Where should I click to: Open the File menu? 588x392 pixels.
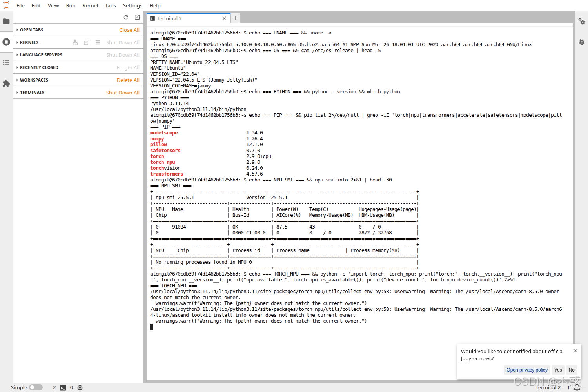click(20, 5)
